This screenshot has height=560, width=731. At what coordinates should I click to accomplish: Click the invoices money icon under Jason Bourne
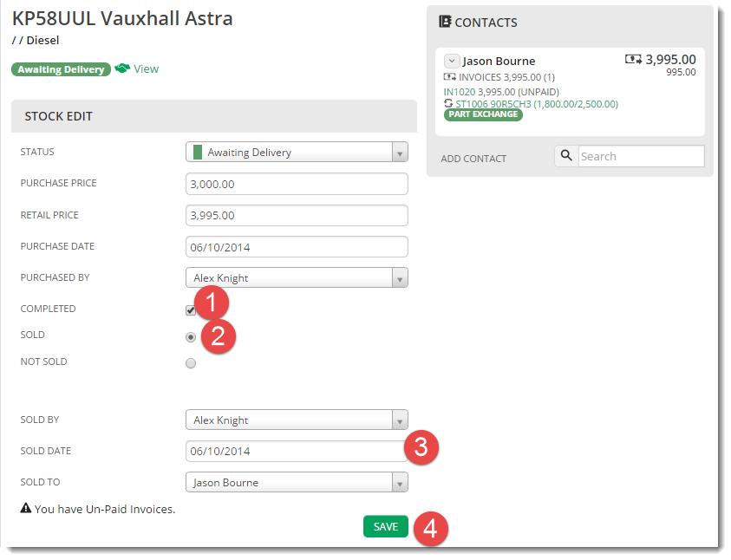449,77
